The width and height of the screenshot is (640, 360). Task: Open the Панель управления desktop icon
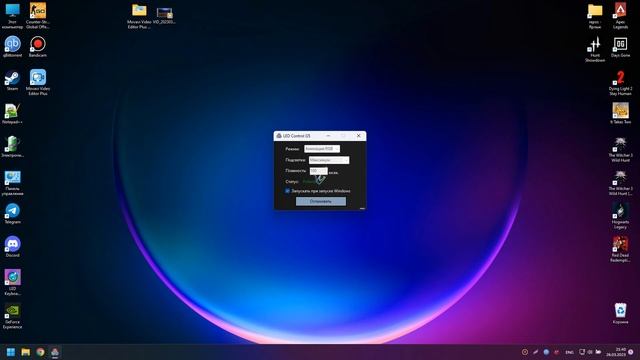tap(12, 183)
